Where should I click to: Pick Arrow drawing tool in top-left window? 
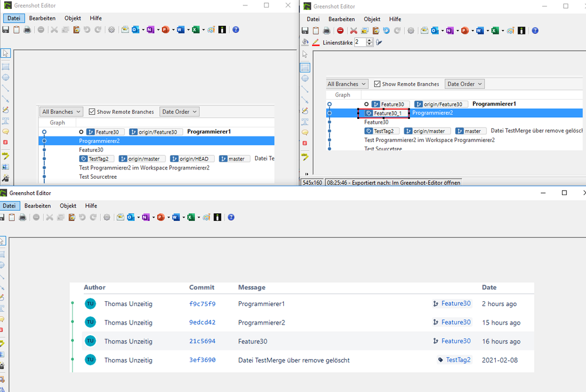[6, 99]
